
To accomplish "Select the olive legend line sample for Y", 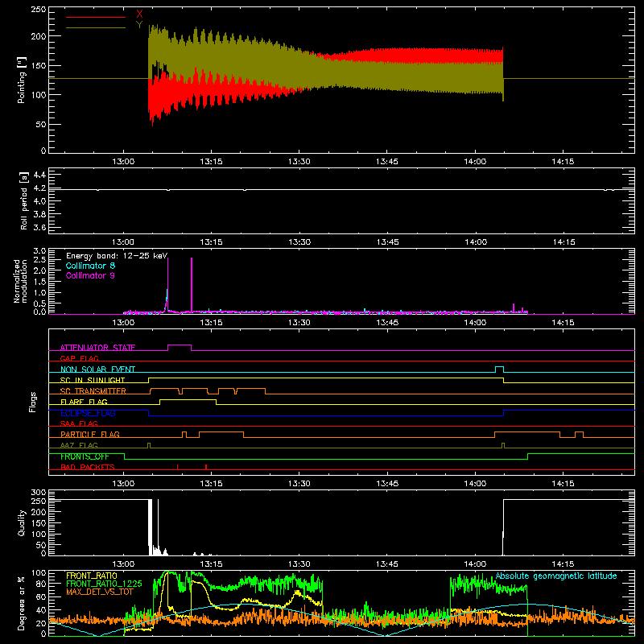I will click(96, 27).
